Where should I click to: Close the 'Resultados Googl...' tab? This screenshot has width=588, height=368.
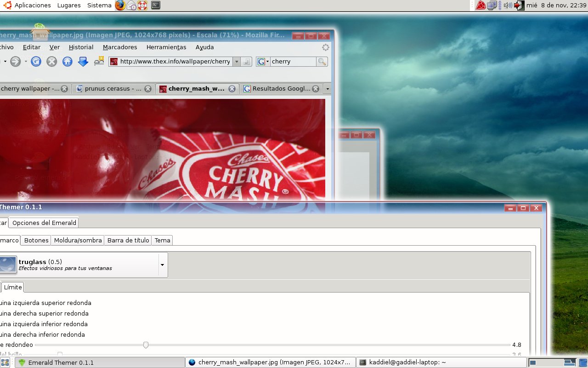pyautogui.click(x=316, y=89)
